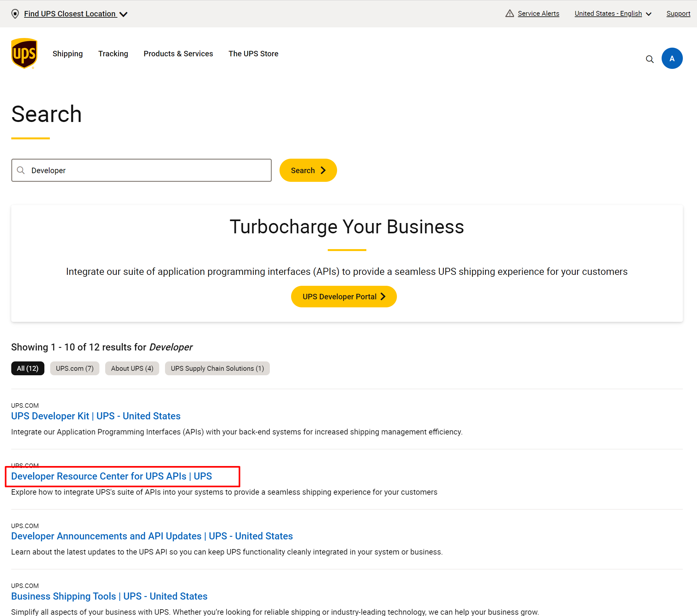Open UPS Developer Kit result link
Viewport: 697px width, 616px height.
[96, 416]
